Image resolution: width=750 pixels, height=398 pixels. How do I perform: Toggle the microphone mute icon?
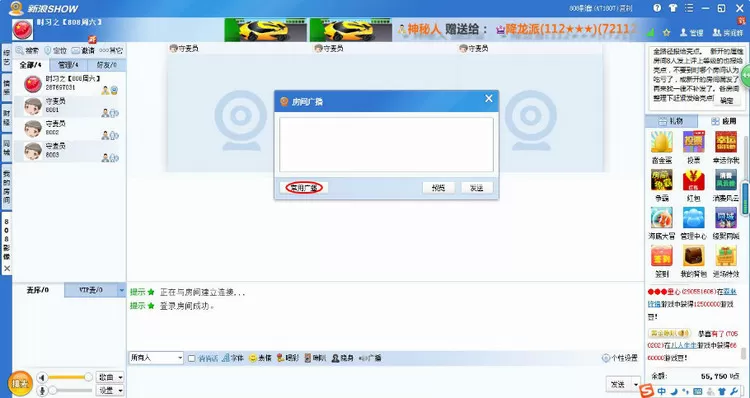pos(42,391)
